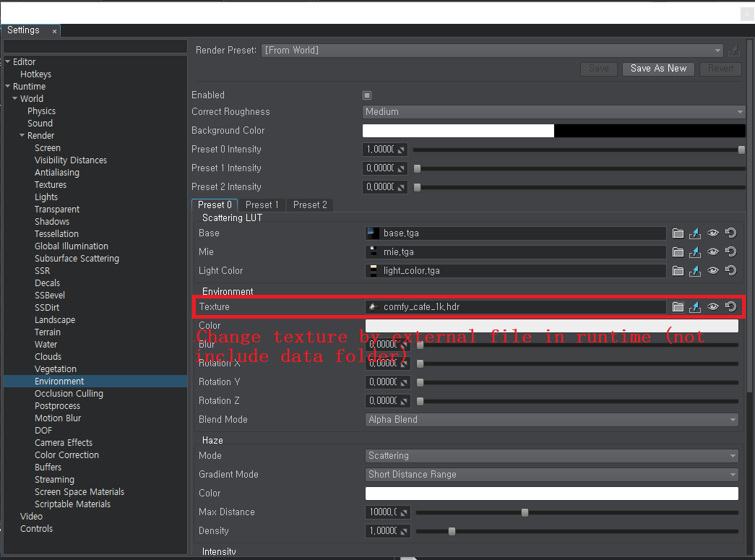Open the folder browser for comfy_cafe_1k.hdr texture

pyautogui.click(x=678, y=306)
